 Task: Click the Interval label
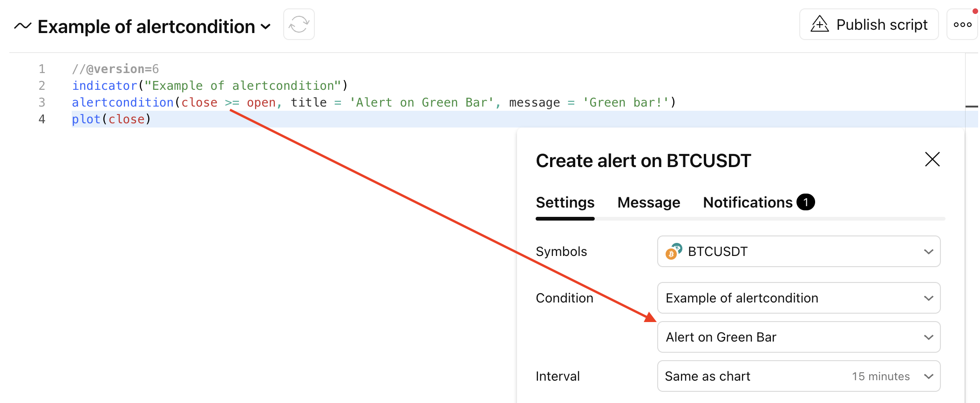558,376
